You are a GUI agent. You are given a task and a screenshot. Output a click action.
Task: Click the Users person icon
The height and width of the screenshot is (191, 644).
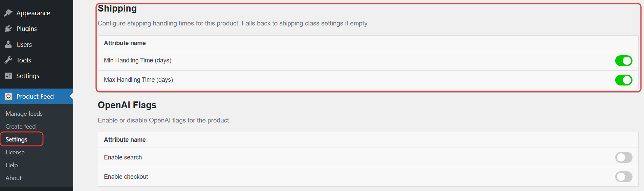[8, 44]
